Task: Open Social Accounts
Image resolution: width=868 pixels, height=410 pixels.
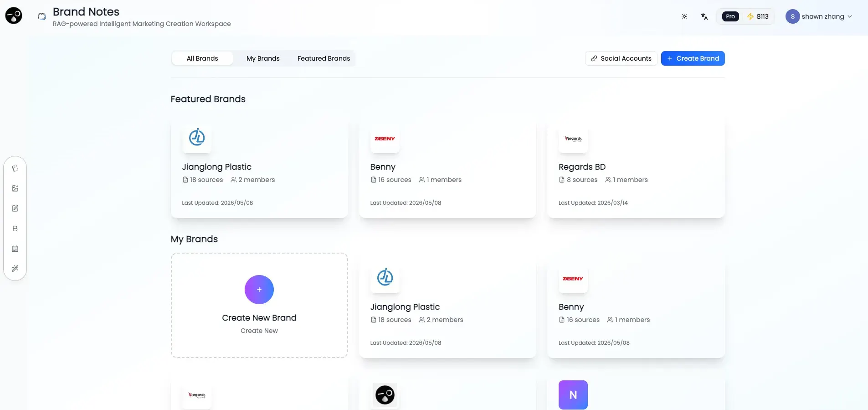Action: click(x=621, y=58)
